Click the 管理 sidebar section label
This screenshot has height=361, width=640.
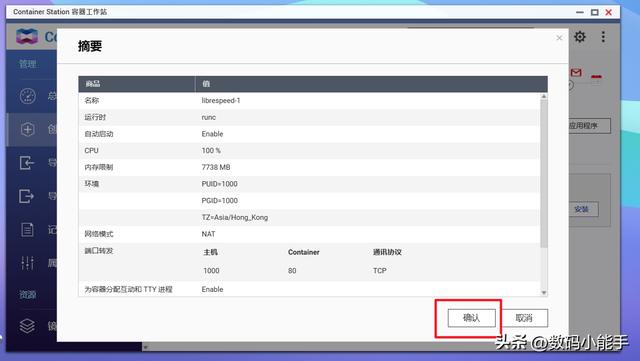click(x=28, y=64)
